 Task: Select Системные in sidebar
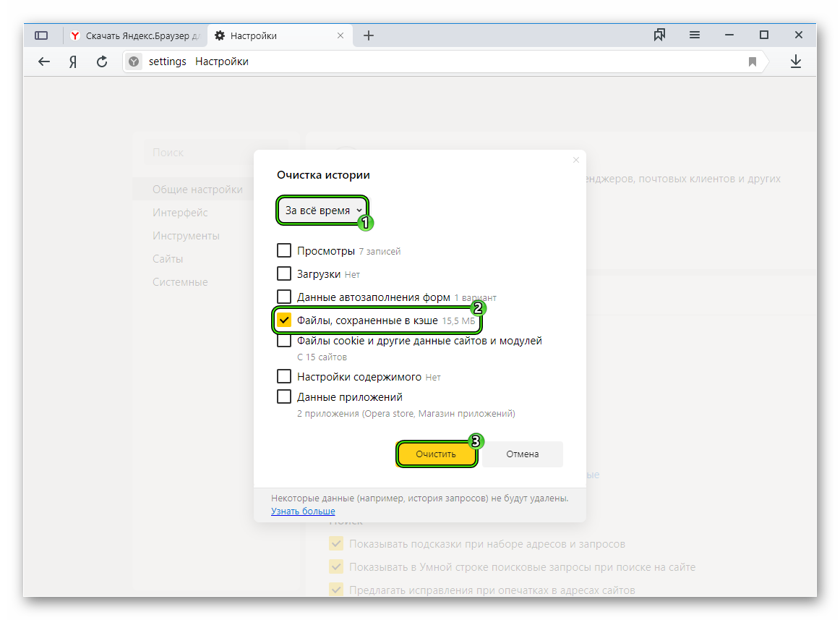coord(180,281)
